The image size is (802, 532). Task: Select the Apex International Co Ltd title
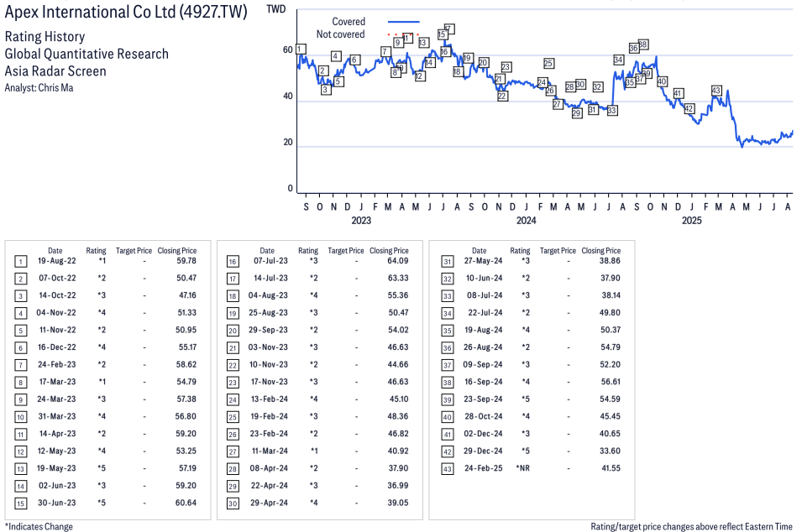tap(126, 12)
